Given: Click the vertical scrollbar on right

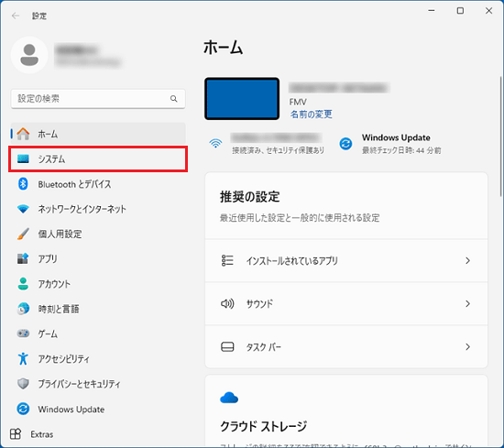Looking at the screenshot, I should 500,137.
